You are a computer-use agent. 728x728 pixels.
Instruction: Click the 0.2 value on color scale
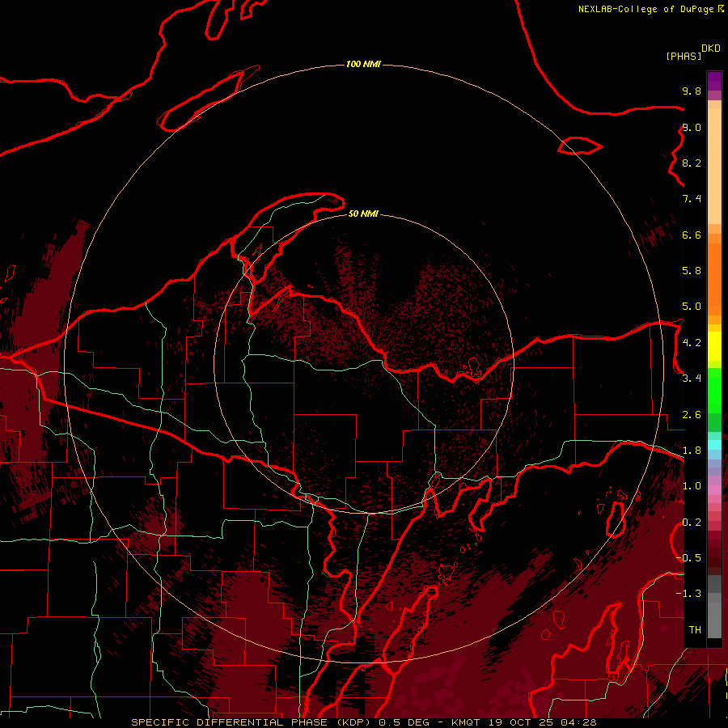pyautogui.click(x=692, y=523)
